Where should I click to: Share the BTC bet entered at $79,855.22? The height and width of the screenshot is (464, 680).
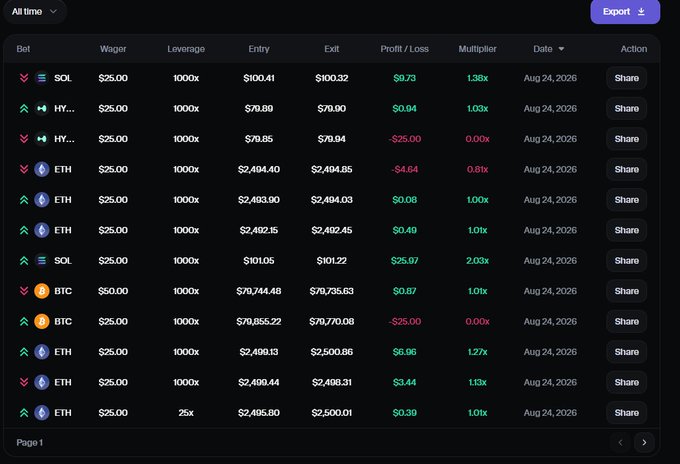626,321
